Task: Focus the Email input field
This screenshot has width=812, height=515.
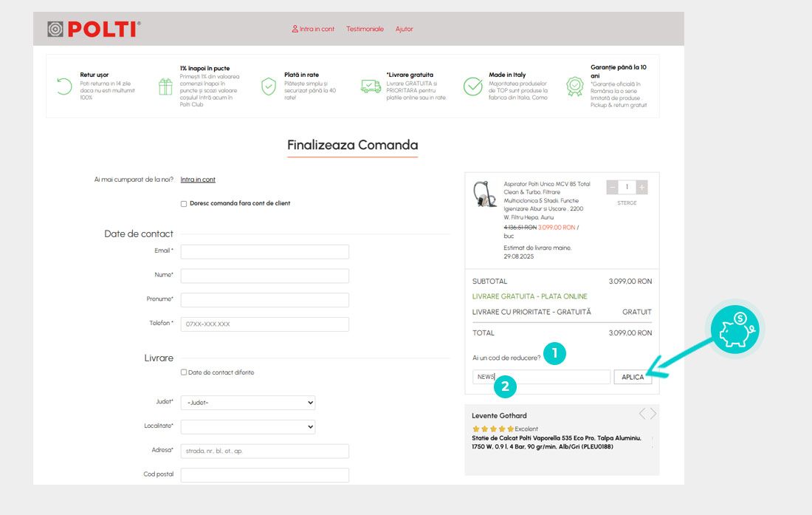Action: (264, 252)
